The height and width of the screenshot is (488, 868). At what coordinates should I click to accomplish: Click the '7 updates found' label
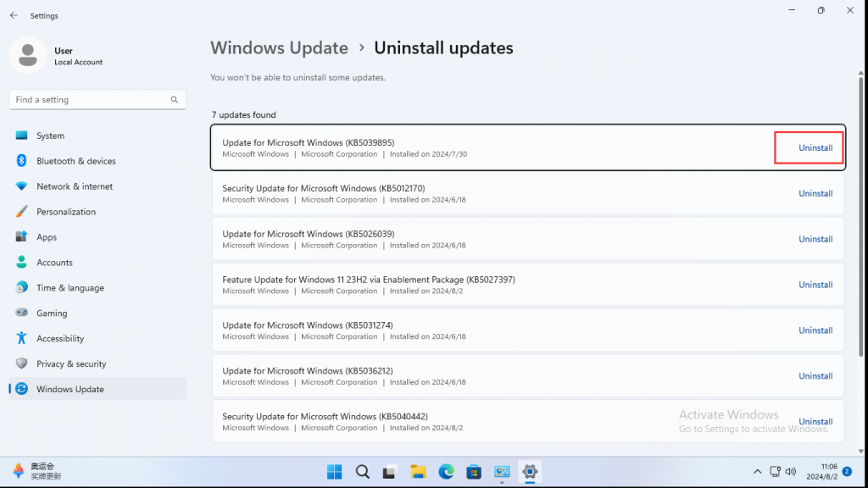243,114
